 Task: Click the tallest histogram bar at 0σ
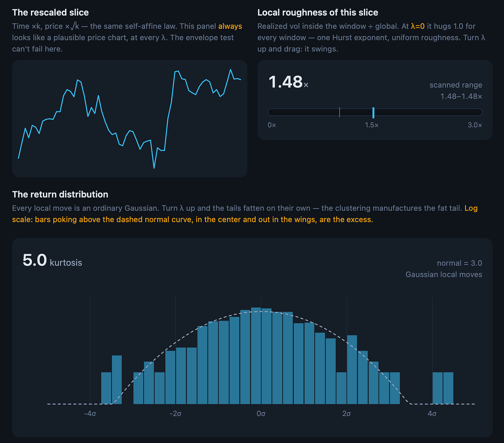pyautogui.click(x=256, y=356)
